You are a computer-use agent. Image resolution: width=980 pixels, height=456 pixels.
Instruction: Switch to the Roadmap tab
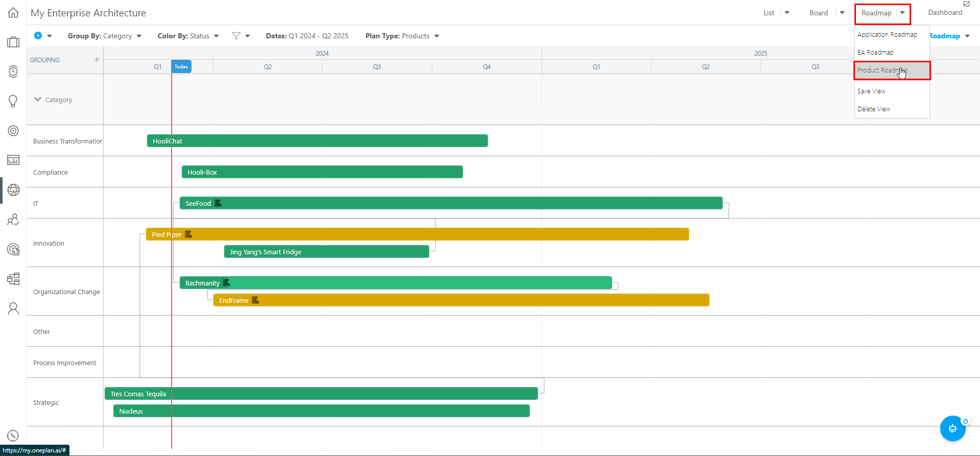point(876,13)
